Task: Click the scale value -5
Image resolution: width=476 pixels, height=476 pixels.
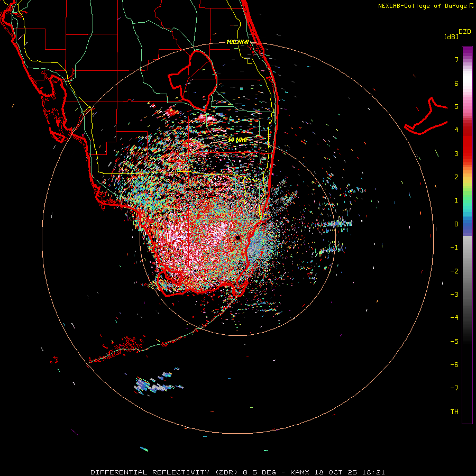Action: pyautogui.click(x=454, y=342)
